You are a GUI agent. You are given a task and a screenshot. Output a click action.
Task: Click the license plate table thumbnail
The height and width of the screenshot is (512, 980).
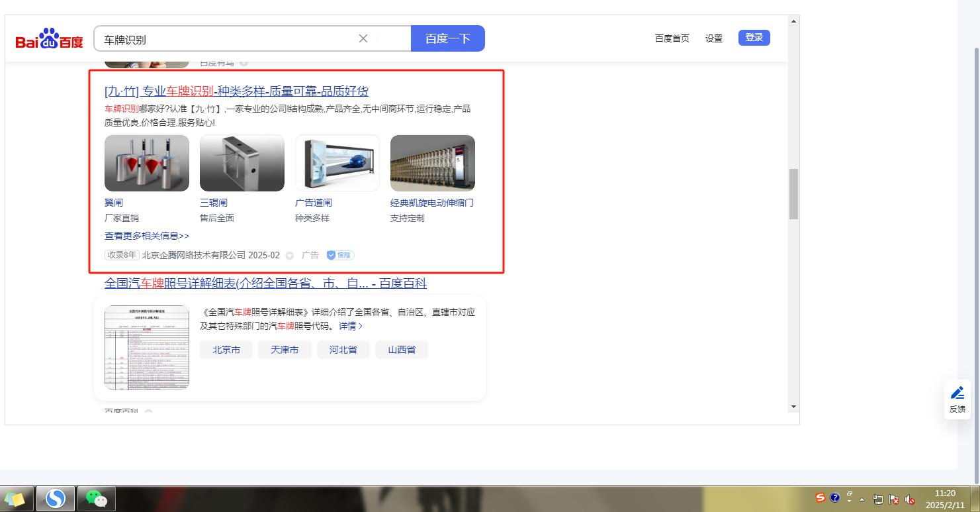(x=147, y=347)
